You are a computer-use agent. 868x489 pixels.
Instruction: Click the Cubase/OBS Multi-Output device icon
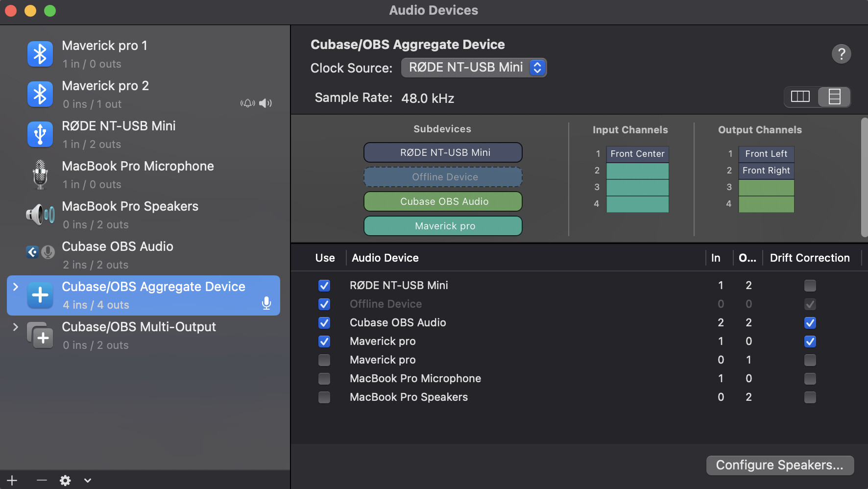[x=40, y=335]
